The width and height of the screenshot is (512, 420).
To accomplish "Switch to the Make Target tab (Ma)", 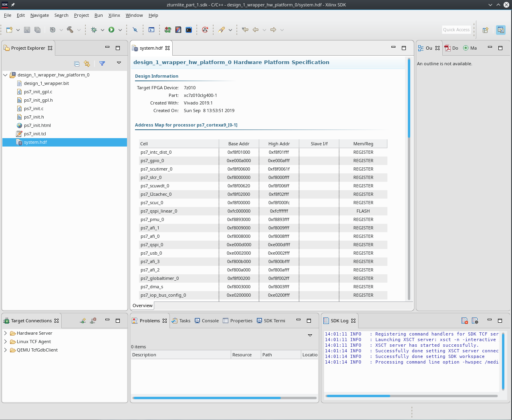I will pyautogui.click(x=470, y=48).
